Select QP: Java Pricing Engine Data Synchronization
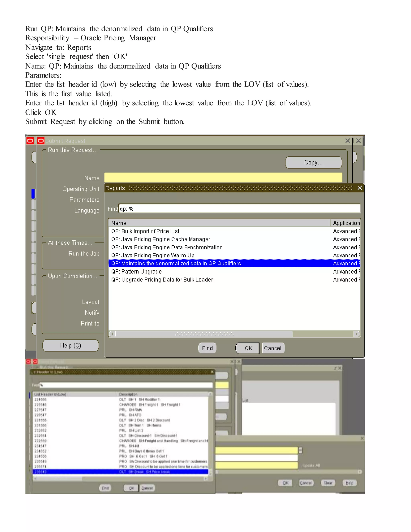Image resolution: width=411 pixels, height=532 pixels. 234,247
